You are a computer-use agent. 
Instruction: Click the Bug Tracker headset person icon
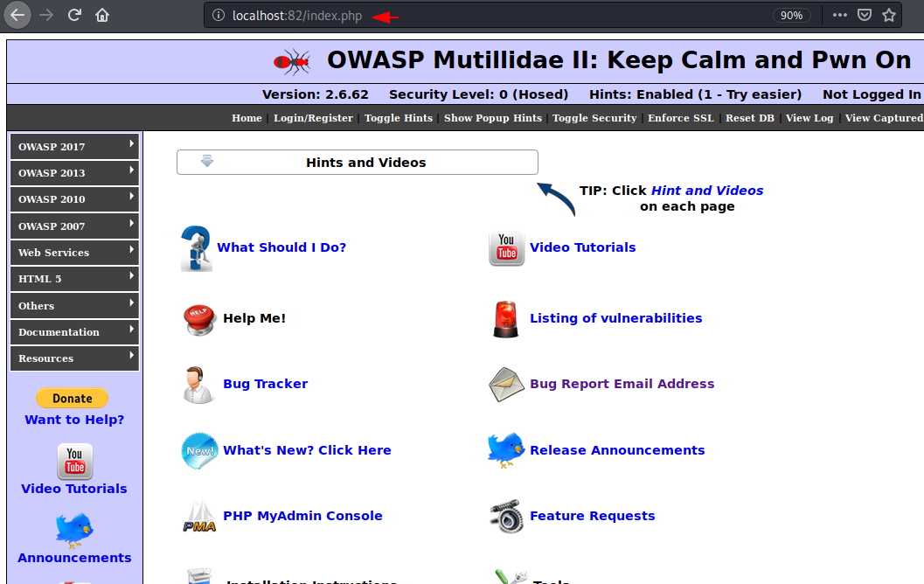[198, 385]
